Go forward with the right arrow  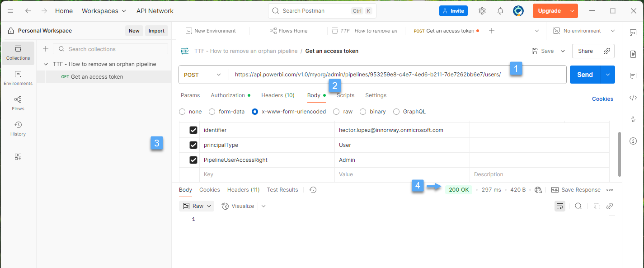[44, 11]
